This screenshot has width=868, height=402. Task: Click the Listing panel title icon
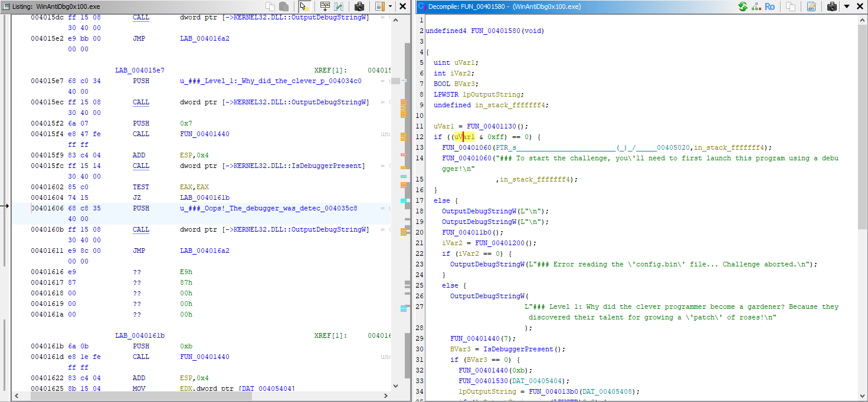pyautogui.click(x=6, y=6)
